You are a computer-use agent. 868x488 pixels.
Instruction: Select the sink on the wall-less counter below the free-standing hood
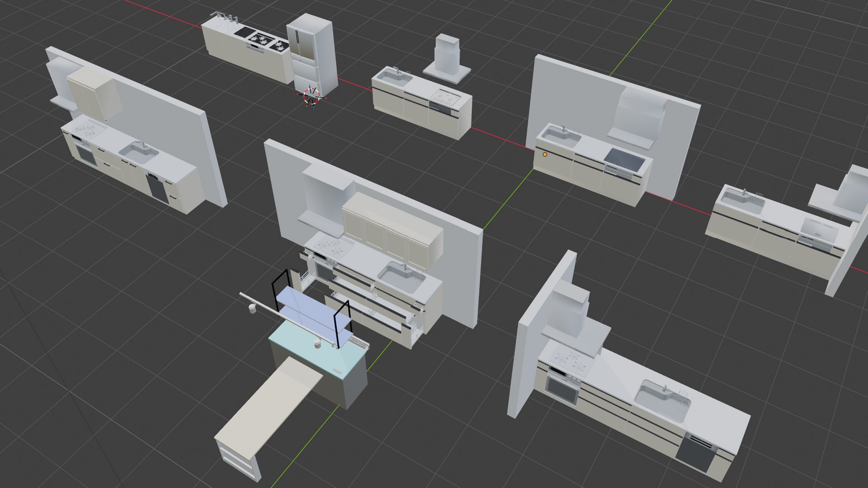(394, 76)
